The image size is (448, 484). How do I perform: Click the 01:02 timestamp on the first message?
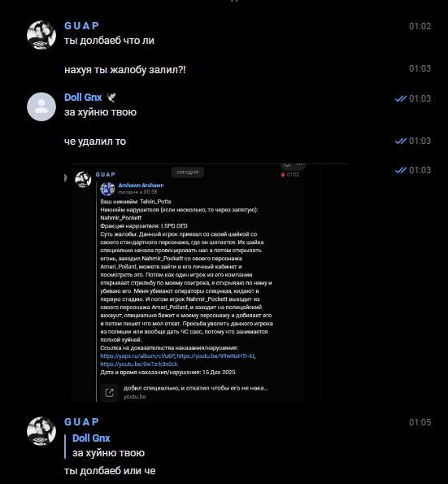pos(420,26)
